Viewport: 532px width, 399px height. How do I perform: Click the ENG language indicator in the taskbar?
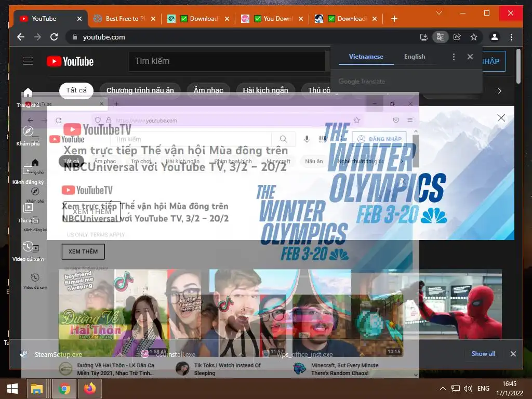point(483,389)
